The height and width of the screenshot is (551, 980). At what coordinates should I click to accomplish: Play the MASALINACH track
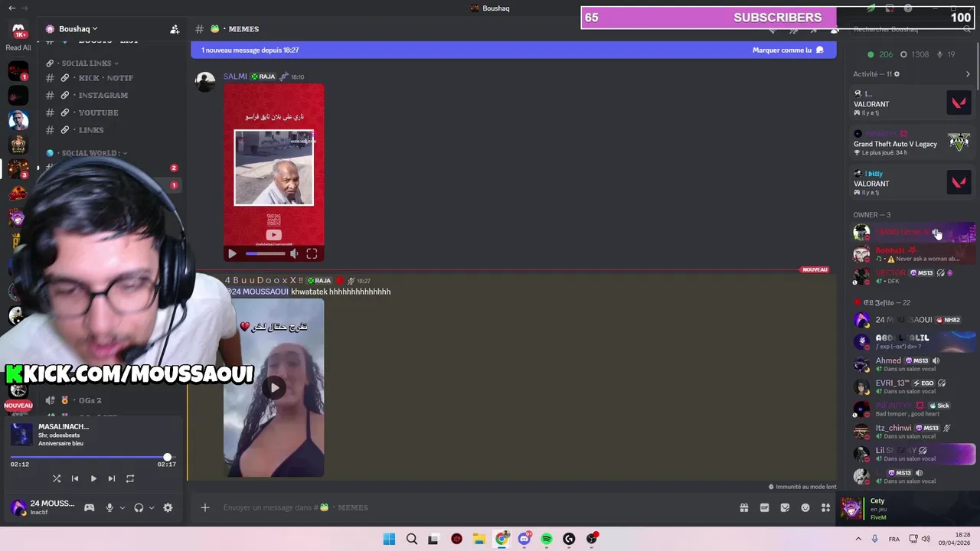pyautogui.click(x=93, y=478)
